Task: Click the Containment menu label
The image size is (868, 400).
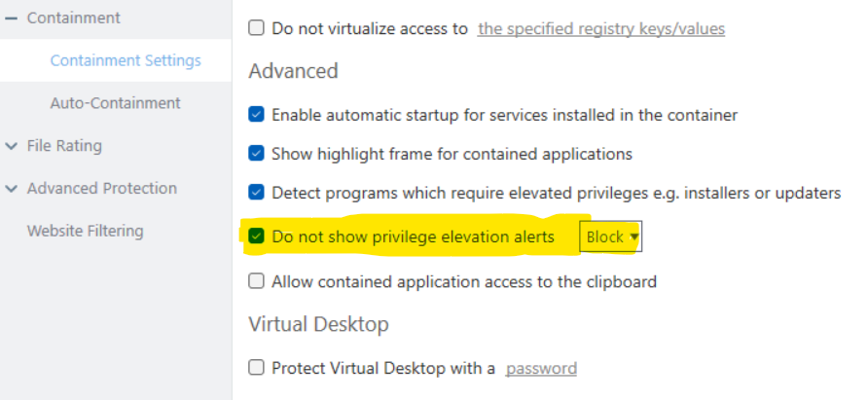Action: click(74, 18)
